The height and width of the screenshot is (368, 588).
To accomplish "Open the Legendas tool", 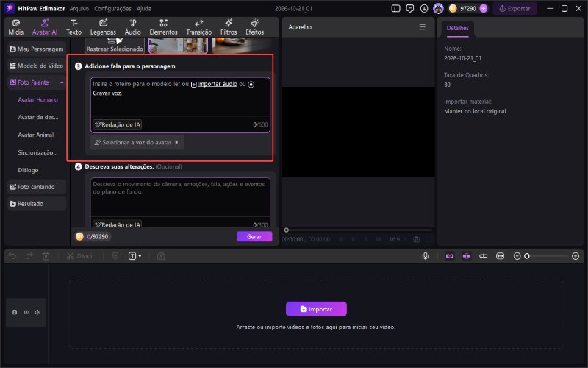I will pos(103,27).
